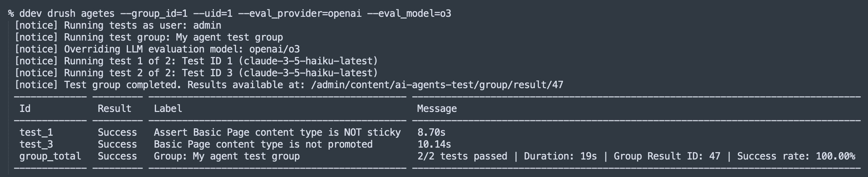Click the 'Assert Basic Page content type is NOT sticky' label
The width and height of the screenshot is (868, 177).
click(277, 133)
